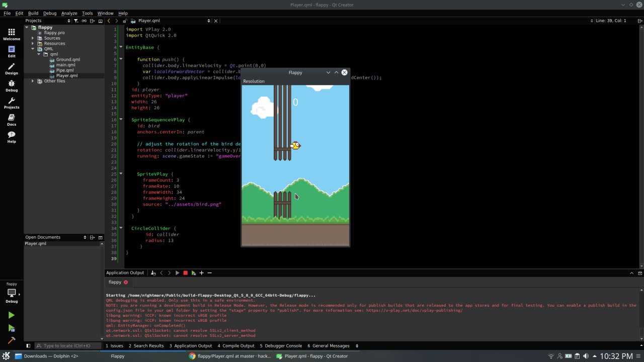Image resolution: width=644 pixels, height=362 pixels.
Task: Open Design mode in sidebar
Action: (x=12, y=69)
